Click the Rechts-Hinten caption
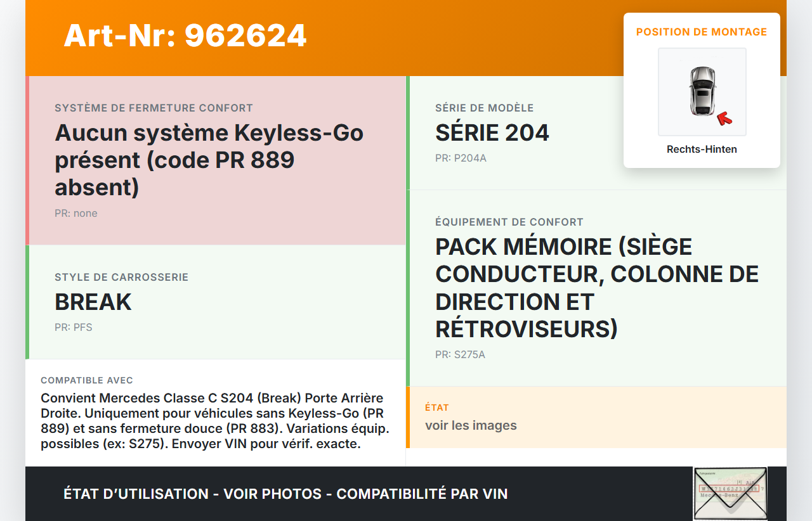 pyautogui.click(x=702, y=150)
